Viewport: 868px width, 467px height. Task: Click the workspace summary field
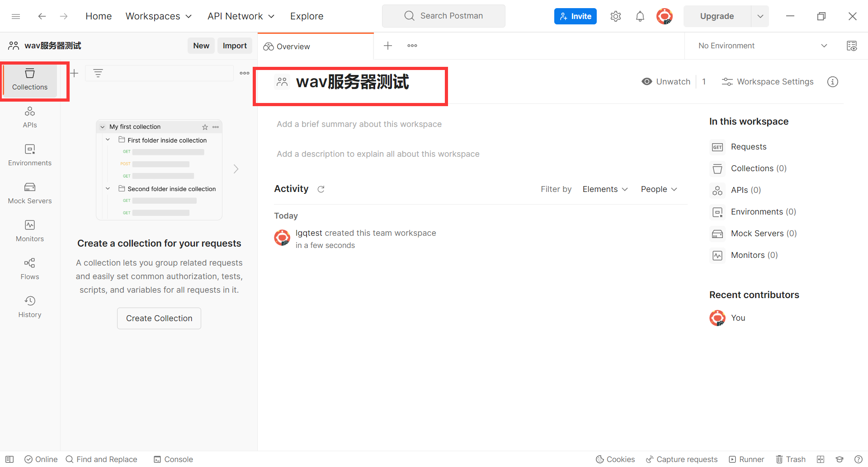359,124
